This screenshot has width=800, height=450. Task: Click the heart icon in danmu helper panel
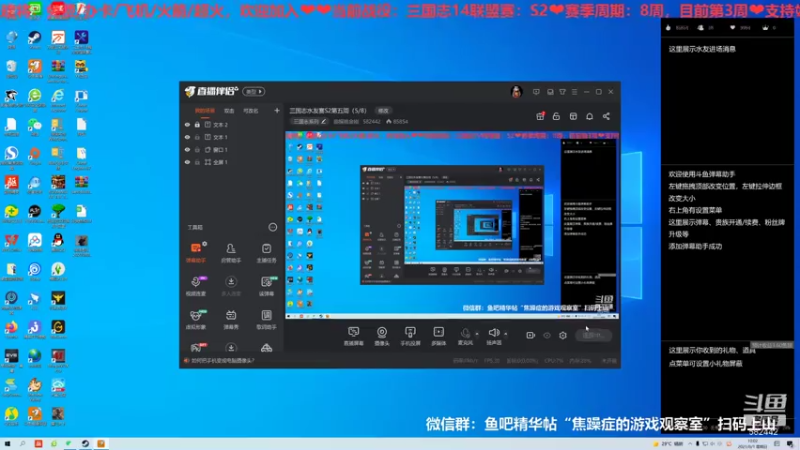732,28
